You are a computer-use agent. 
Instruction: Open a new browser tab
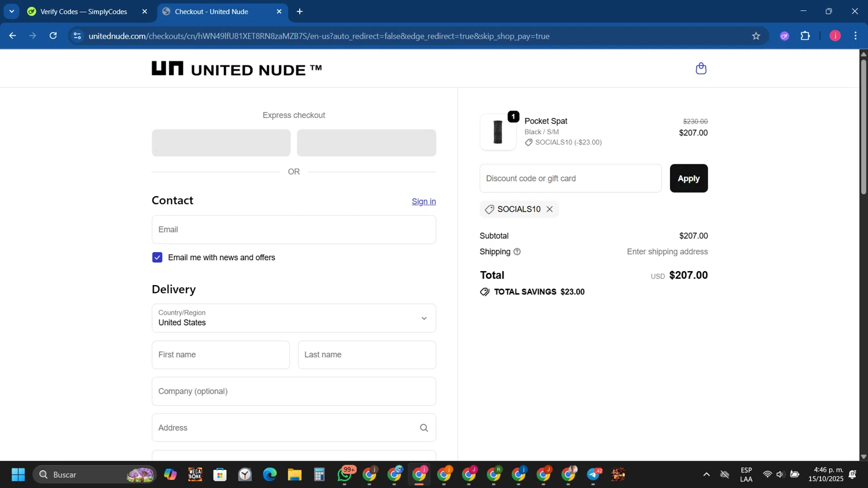pyautogui.click(x=300, y=12)
